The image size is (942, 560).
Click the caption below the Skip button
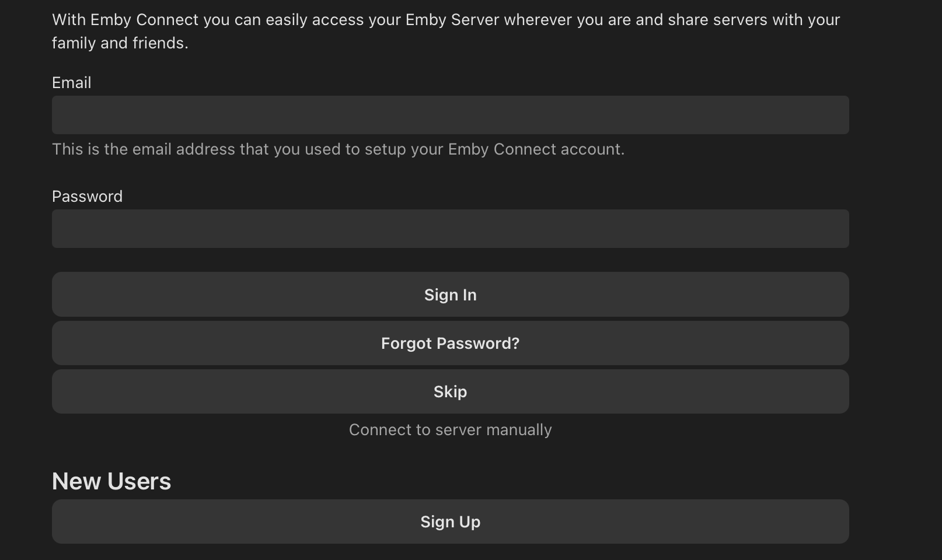450,430
